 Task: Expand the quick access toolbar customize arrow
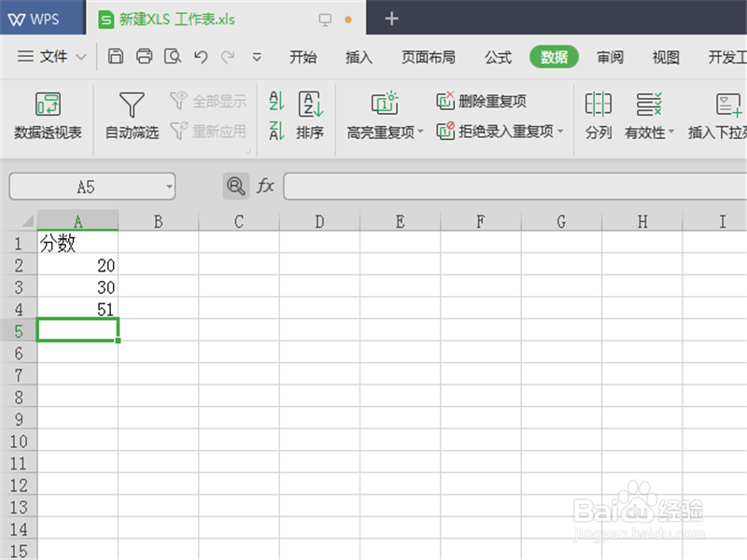257,58
